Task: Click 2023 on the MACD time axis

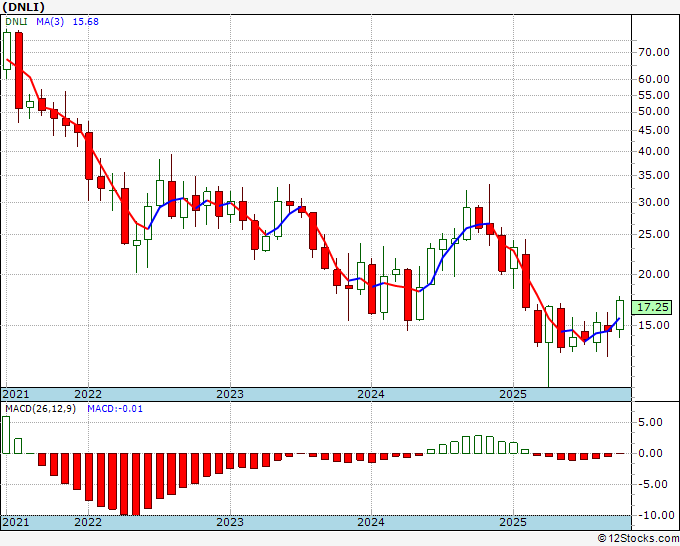Action: tap(230, 522)
